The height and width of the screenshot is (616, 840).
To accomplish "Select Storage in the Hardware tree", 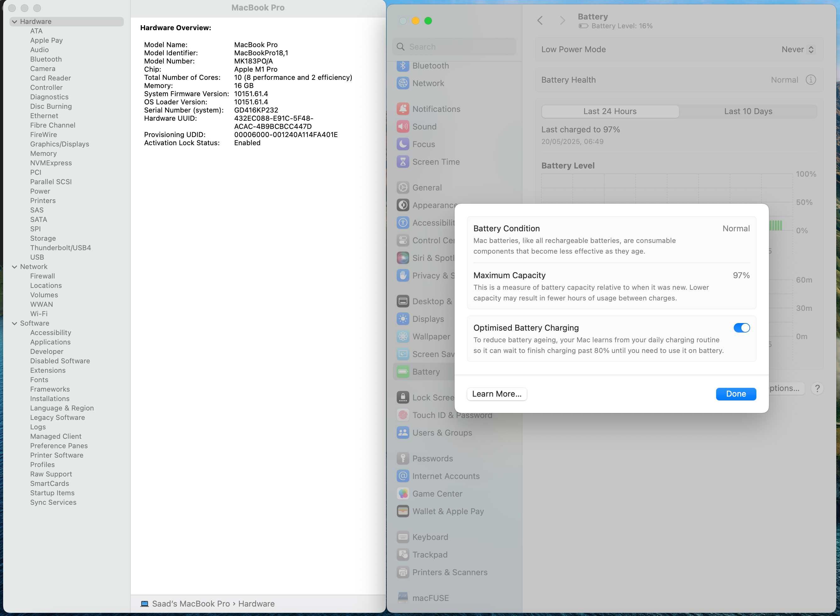I will click(43, 238).
